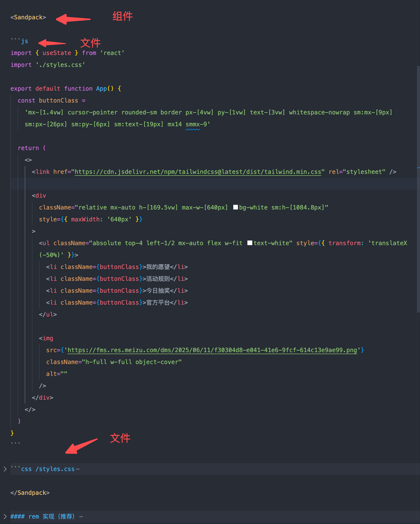420x524 pixels.
Task: Click the './styles.css' import string
Action: (60, 65)
